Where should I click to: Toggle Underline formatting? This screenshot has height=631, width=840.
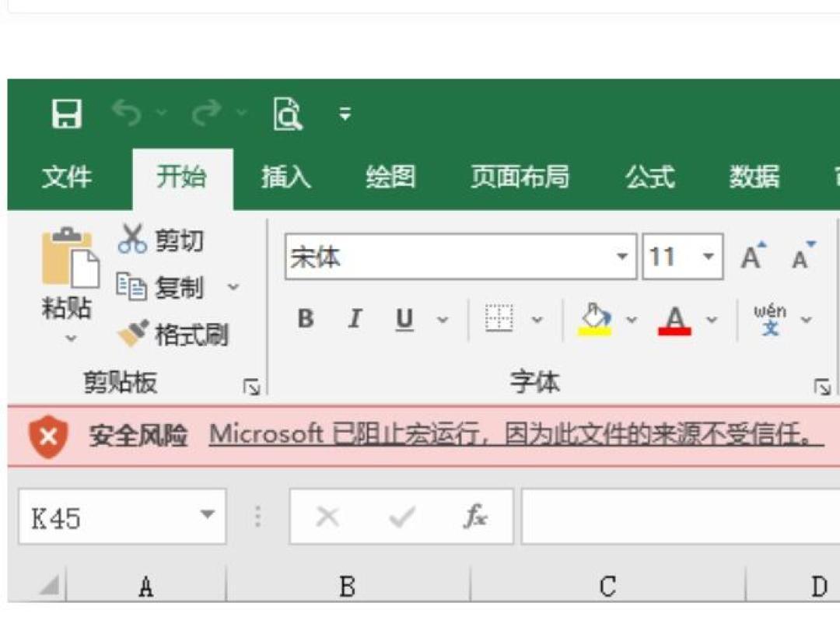click(404, 320)
